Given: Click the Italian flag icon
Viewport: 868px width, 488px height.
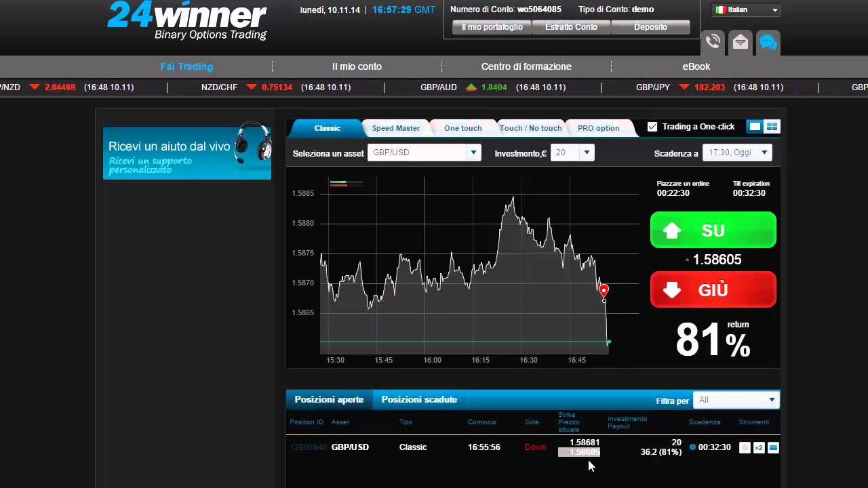Looking at the screenshot, I should pyautogui.click(x=721, y=10).
